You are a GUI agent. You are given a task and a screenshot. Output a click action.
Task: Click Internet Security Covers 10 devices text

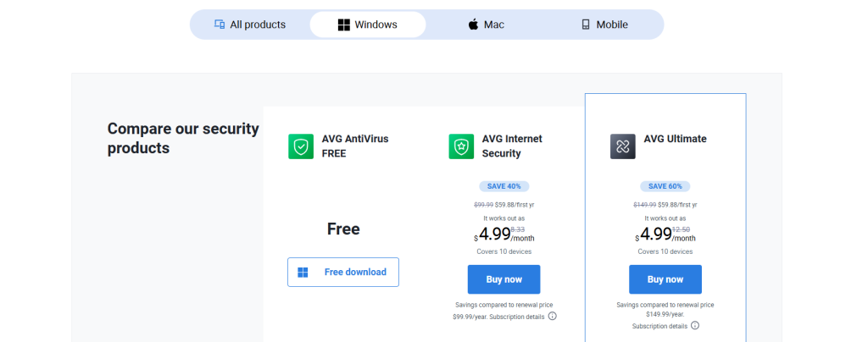[504, 251]
